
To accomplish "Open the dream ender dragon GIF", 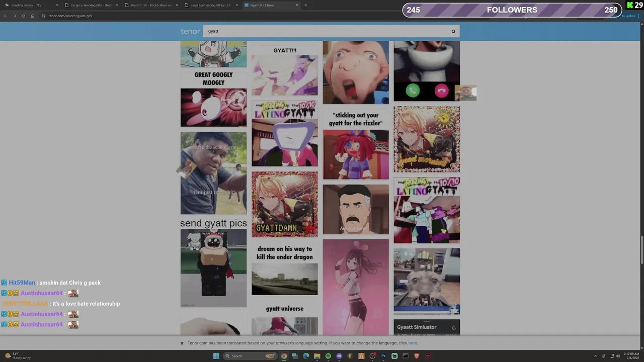I will pos(285,269).
